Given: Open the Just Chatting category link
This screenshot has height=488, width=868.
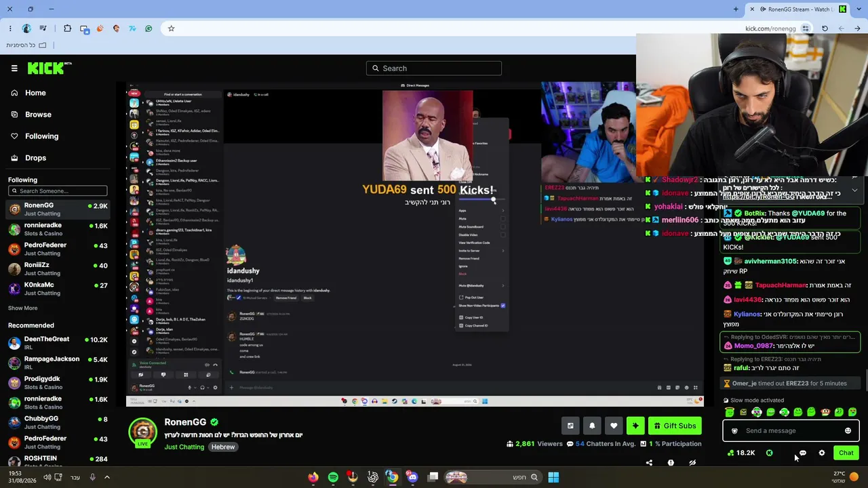Looking at the screenshot, I should [x=184, y=447].
